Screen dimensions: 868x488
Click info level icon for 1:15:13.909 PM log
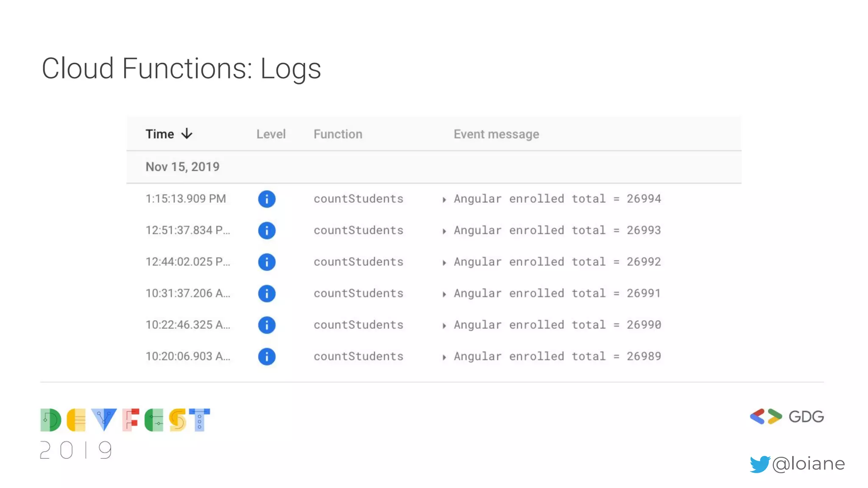[267, 199]
